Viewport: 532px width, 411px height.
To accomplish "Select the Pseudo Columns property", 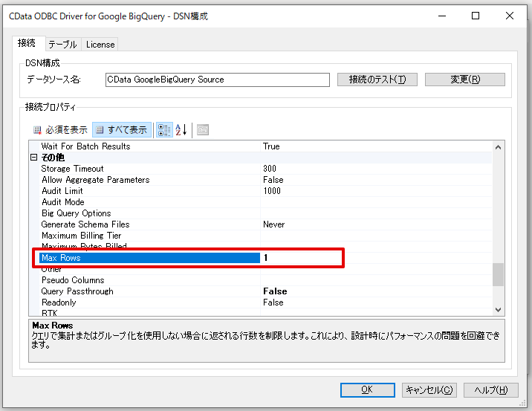I will coord(149,280).
